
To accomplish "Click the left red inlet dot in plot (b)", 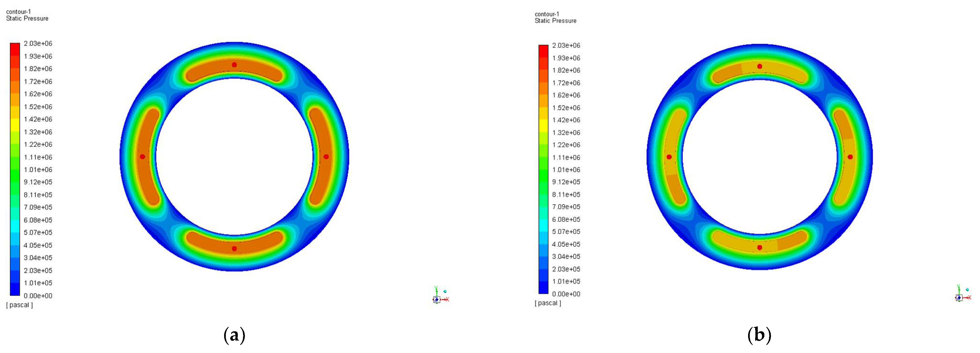I will pyautogui.click(x=669, y=157).
